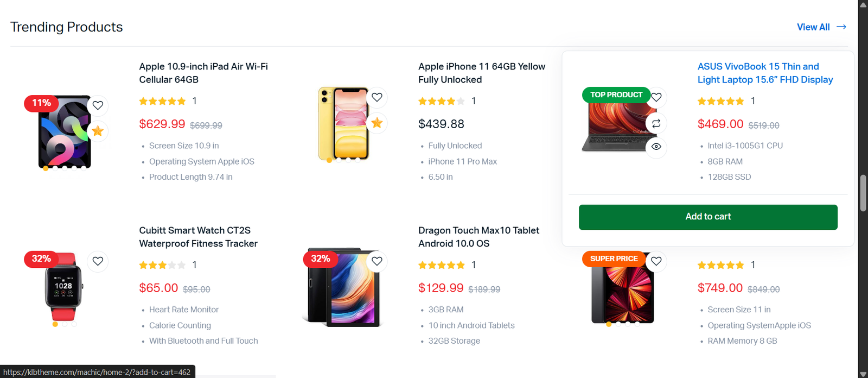The image size is (868, 378).
Task: Click heart icon on yellow iPhone 11
Action: 377,97
